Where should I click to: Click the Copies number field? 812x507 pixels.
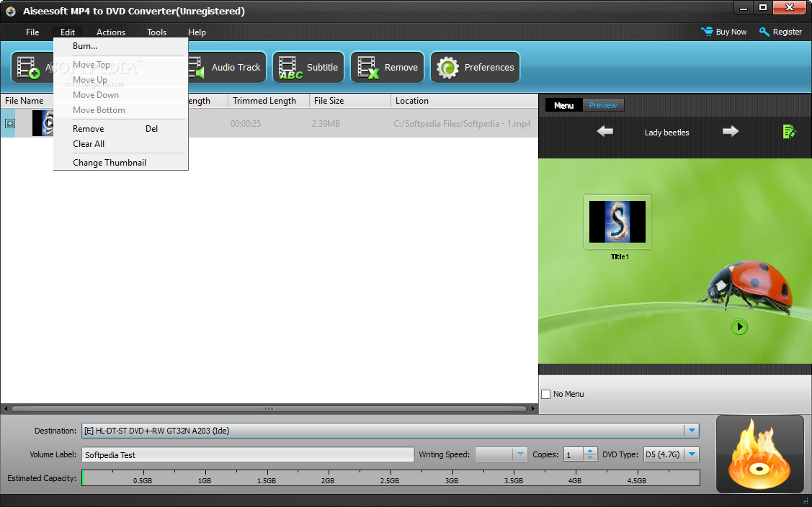(574, 454)
